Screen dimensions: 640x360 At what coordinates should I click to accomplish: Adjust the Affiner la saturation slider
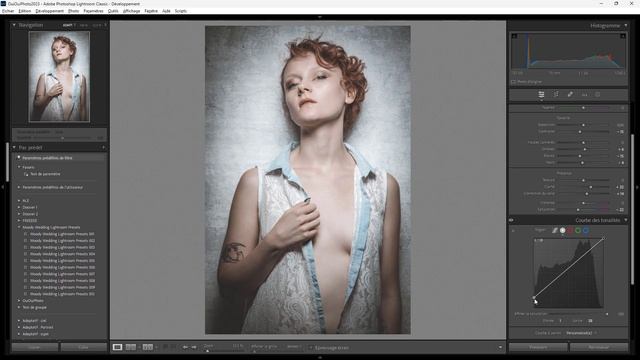[607, 314]
